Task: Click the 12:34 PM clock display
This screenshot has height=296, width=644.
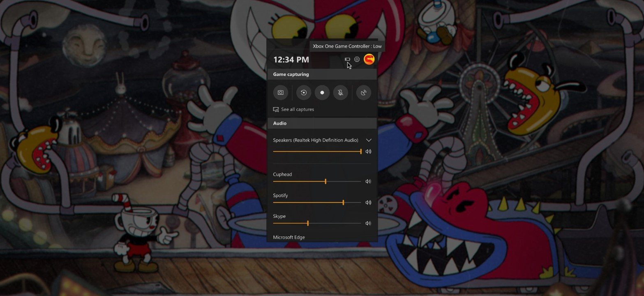Action: (291, 59)
